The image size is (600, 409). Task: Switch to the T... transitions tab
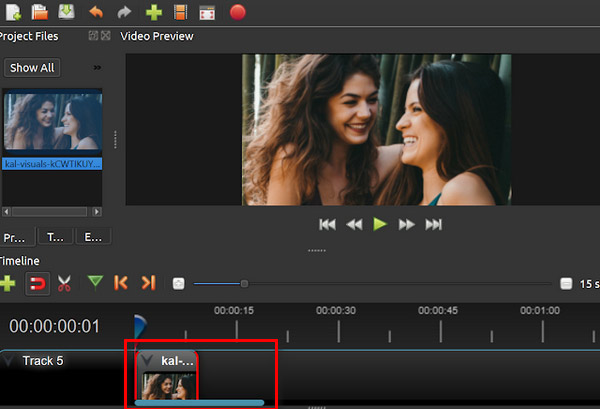(x=55, y=237)
